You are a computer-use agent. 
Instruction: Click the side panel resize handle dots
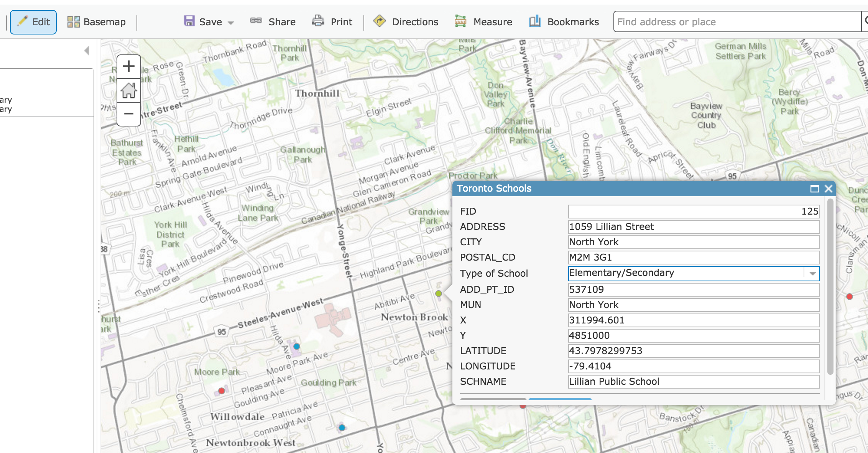99,306
